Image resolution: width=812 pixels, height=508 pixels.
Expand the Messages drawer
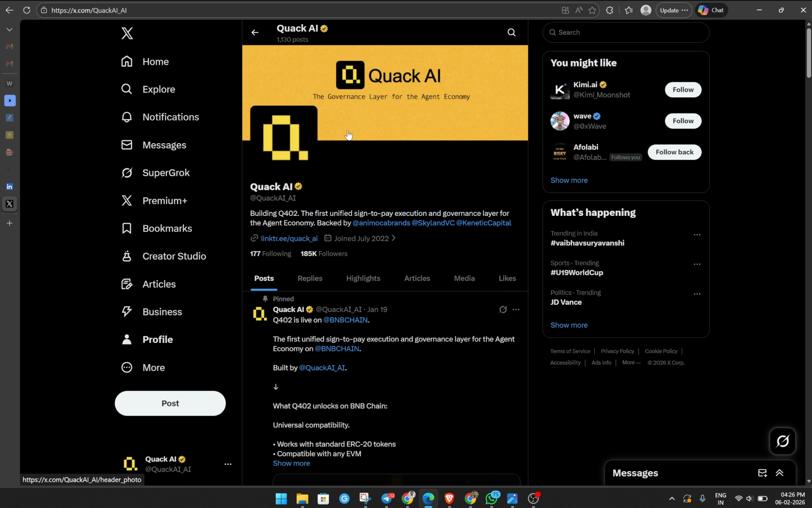(x=779, y=473)
